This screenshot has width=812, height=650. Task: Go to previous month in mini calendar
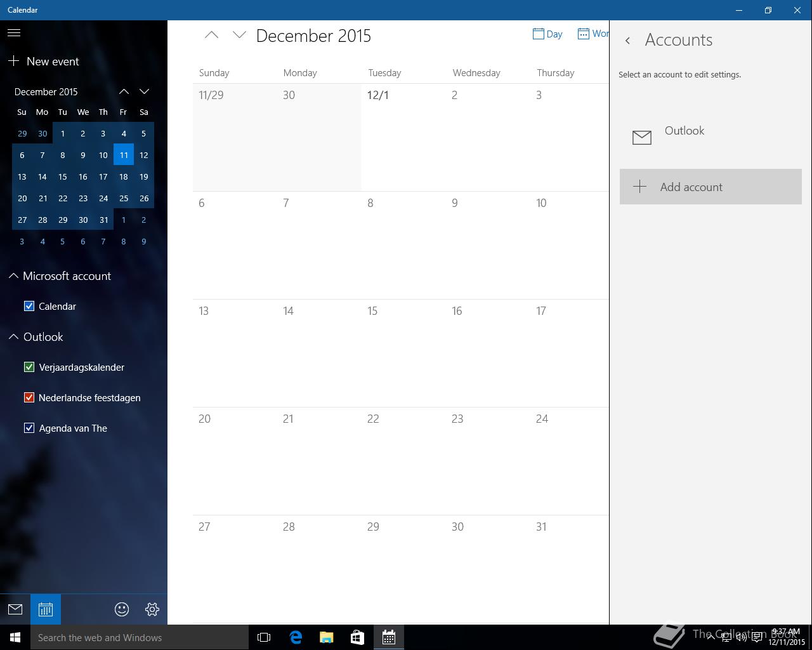(124, 91)
